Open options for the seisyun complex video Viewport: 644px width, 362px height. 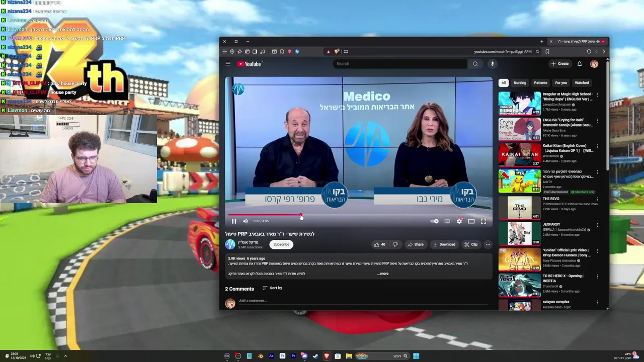click(x=598, y=303)
